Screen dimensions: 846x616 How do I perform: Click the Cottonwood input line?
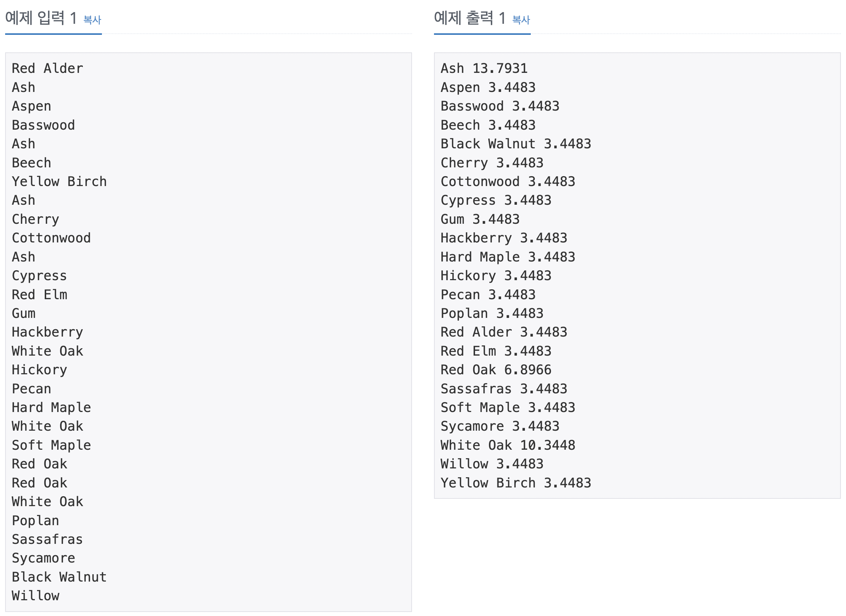(51, 238)
